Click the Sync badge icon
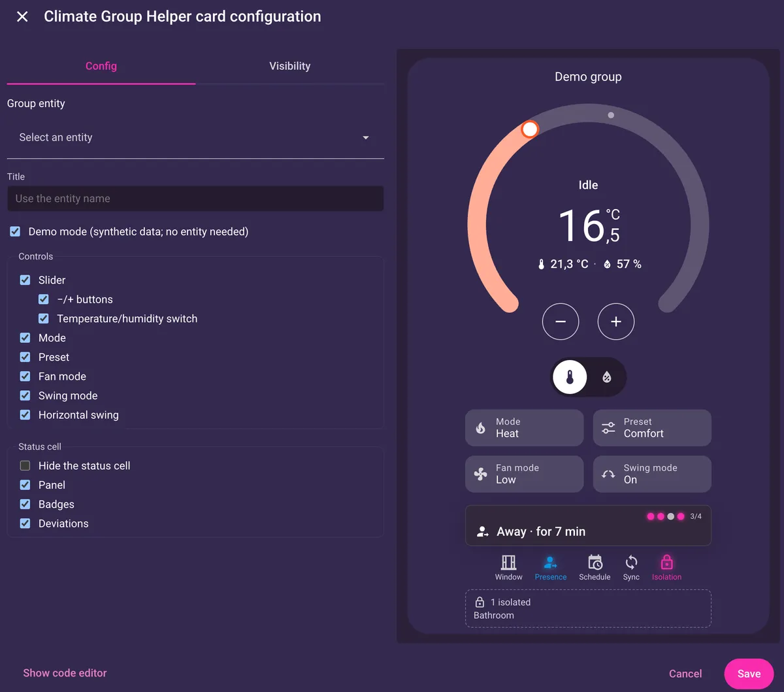The image size is (784, 692). (631, 563)
